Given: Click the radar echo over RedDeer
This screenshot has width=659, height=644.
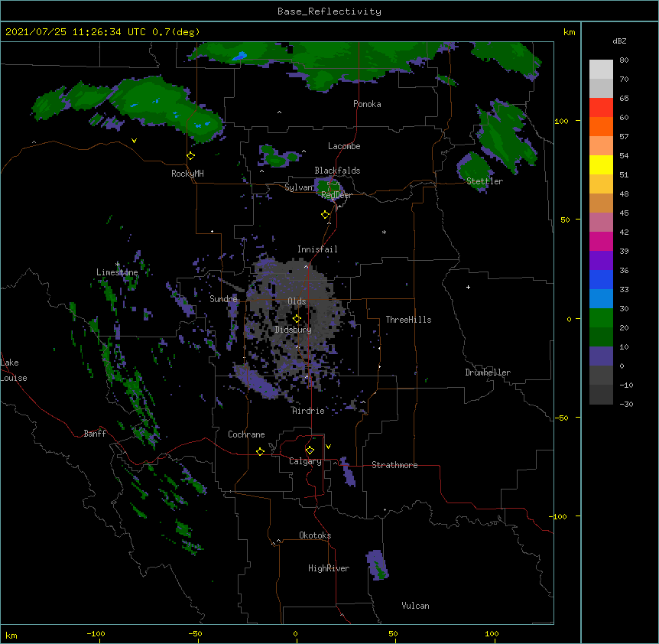Looking at the screenshot, I should point(328,187).
